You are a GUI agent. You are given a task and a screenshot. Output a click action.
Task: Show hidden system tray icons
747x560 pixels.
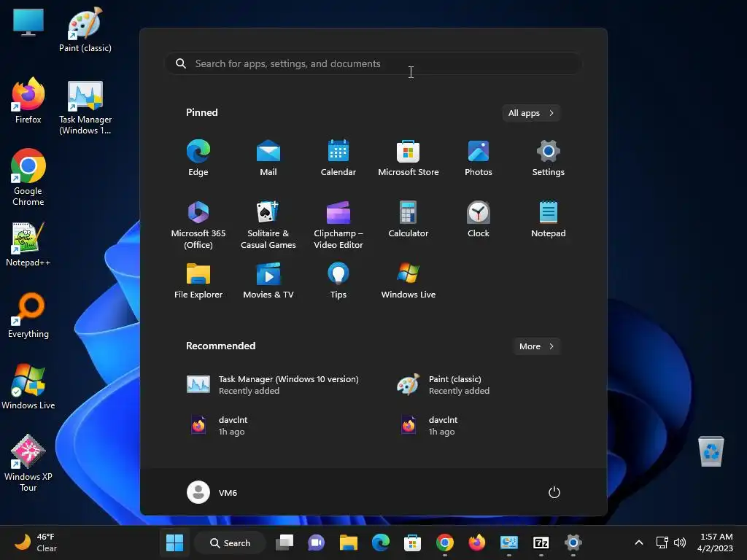point(639,542)
